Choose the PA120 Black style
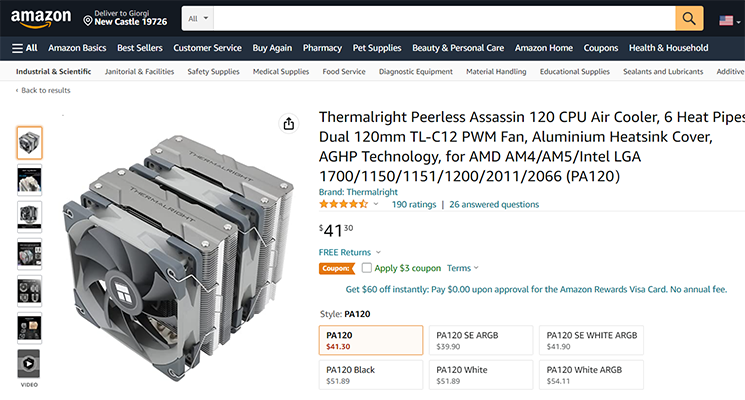 pos(371,375)
